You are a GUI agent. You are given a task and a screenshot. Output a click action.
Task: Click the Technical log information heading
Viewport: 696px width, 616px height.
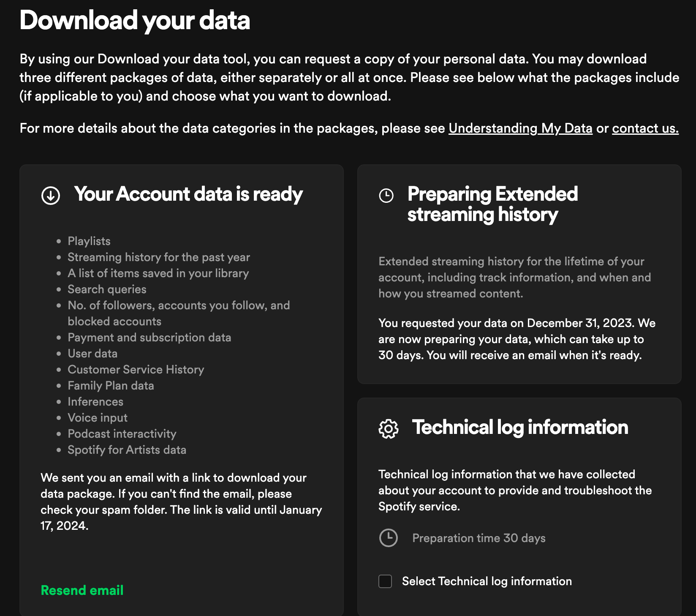point(520,427)
